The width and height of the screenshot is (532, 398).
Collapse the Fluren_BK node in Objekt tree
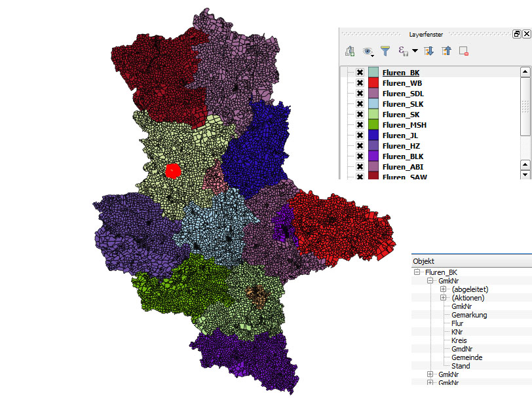pos(417,272)
